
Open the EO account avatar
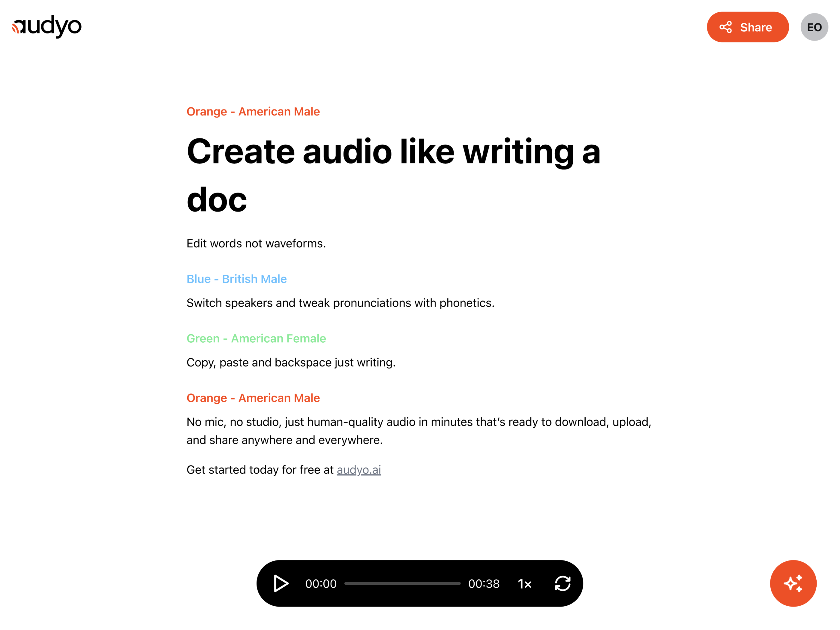[814, 27]
